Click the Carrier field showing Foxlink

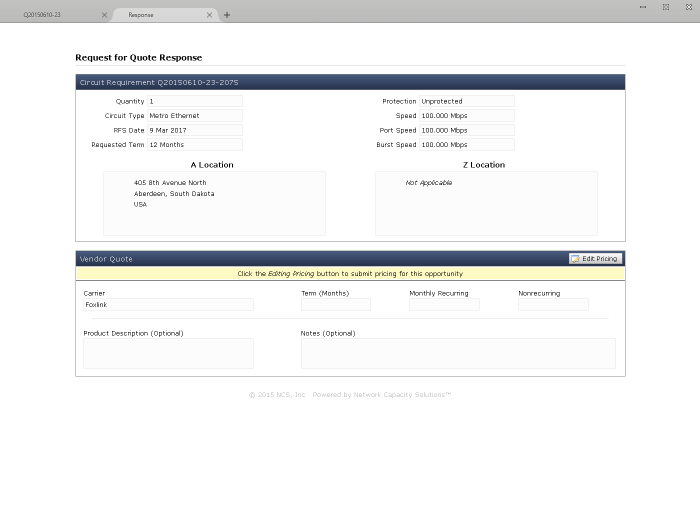[x=168, y=305]
